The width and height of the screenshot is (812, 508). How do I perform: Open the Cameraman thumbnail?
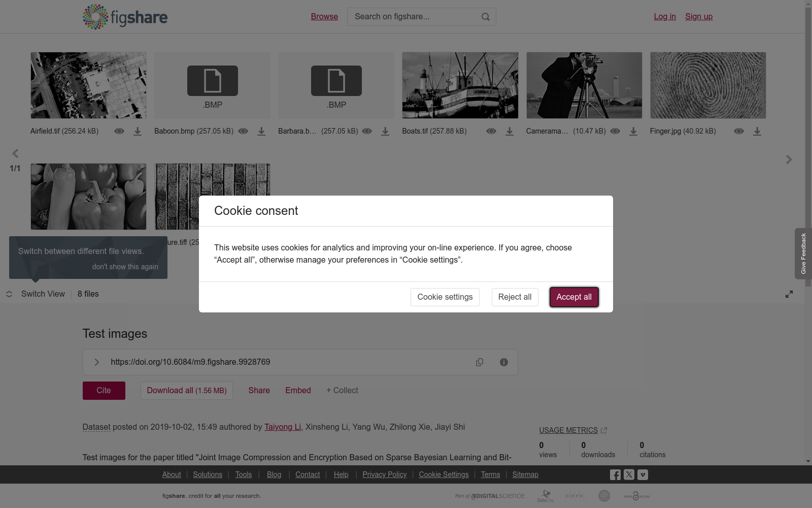pos(584,85)
